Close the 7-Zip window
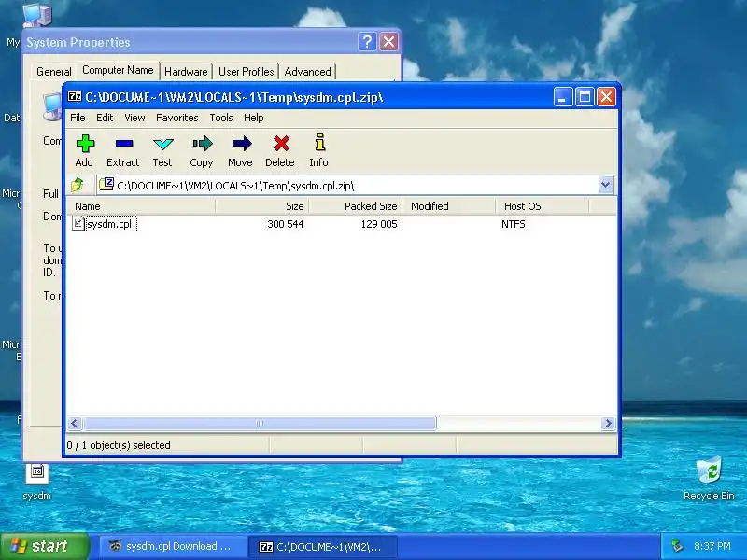Viewport: 747px width, 560px height. [606, 97]
